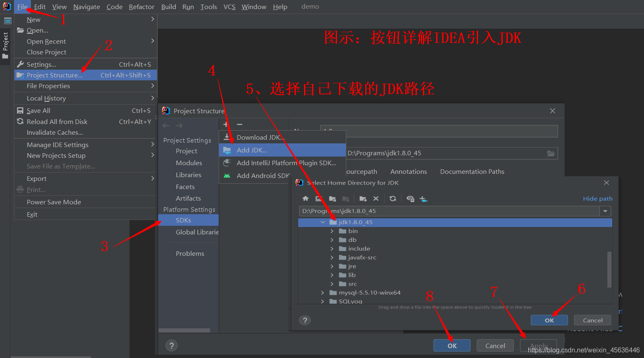Screen dimensions: 644x358
Task: Click the floppy disk icon beside Save All
Action: pyautogui.click(x=20, y=110)
